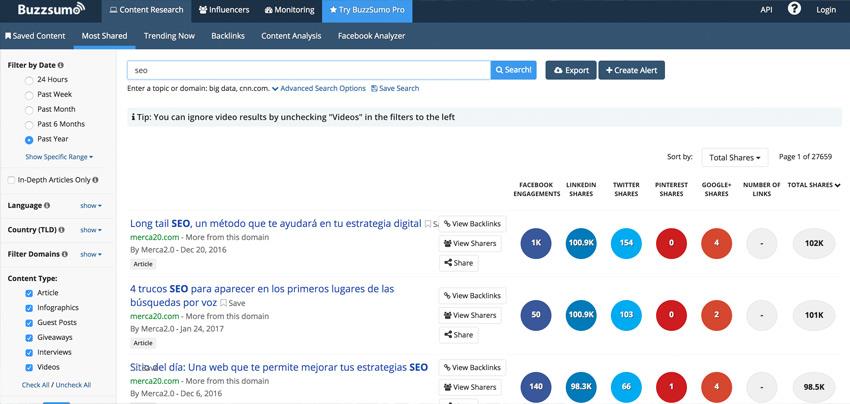This screenshot has width=850, height=404.
Task: Expand the Filter Domains show dropdown
Action: [x=91, y=254]
